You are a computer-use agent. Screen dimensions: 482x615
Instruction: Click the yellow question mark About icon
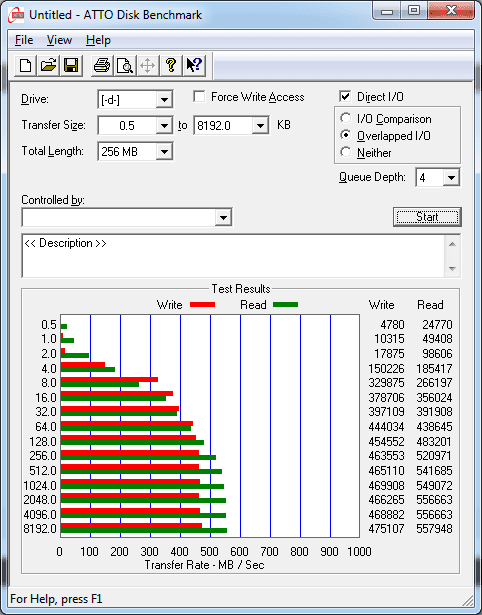[x=171, y=65]
